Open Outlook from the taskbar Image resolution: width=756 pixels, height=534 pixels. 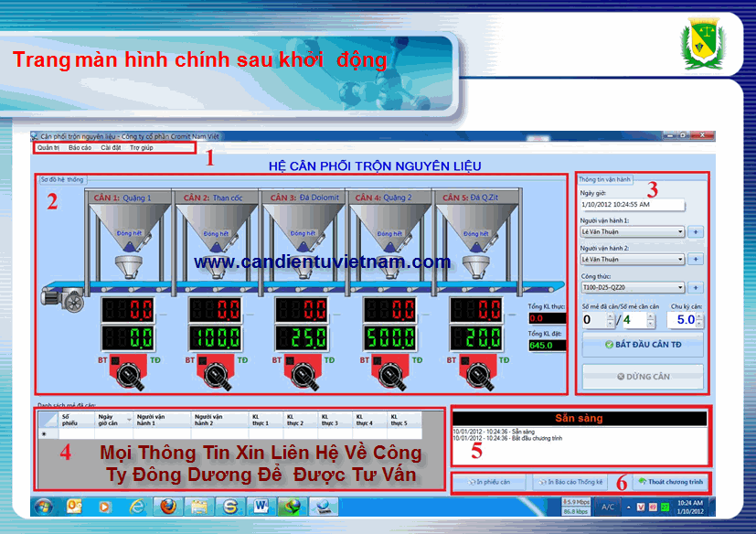coord(74,507)
